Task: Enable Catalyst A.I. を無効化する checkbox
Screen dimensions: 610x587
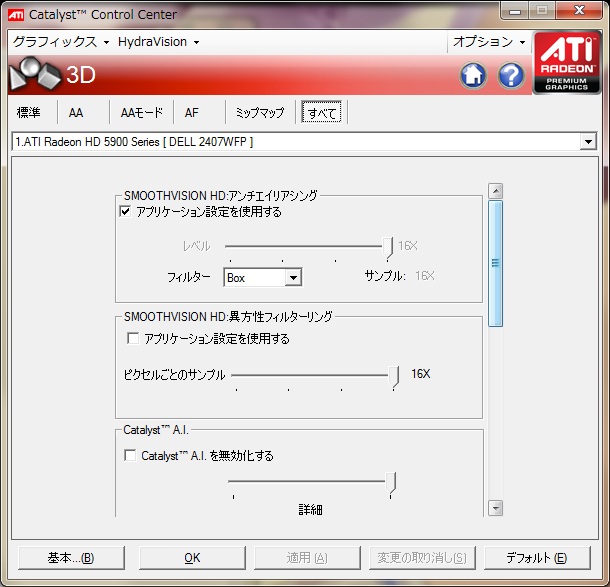Action: [130, 455]
